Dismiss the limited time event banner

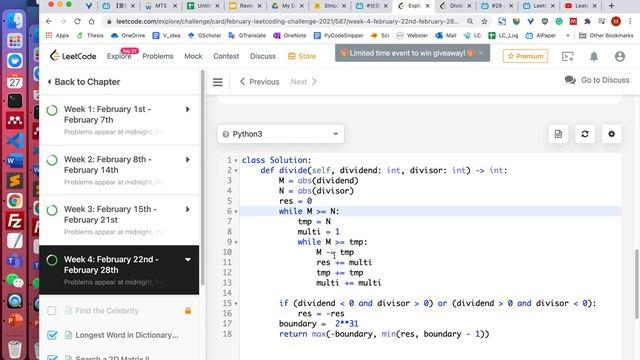[x=481, y=53]
